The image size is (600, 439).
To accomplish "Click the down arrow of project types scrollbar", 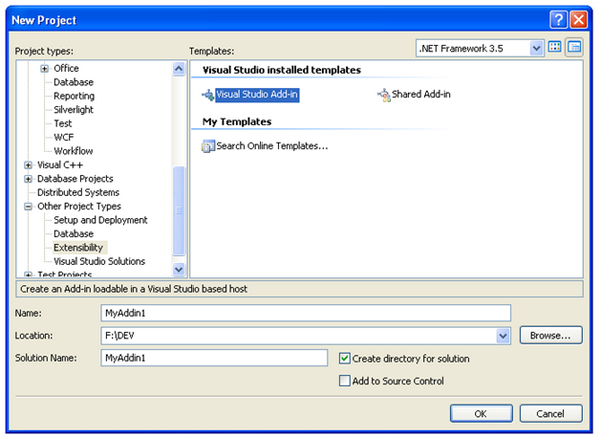I will click(x=179, y=269).
